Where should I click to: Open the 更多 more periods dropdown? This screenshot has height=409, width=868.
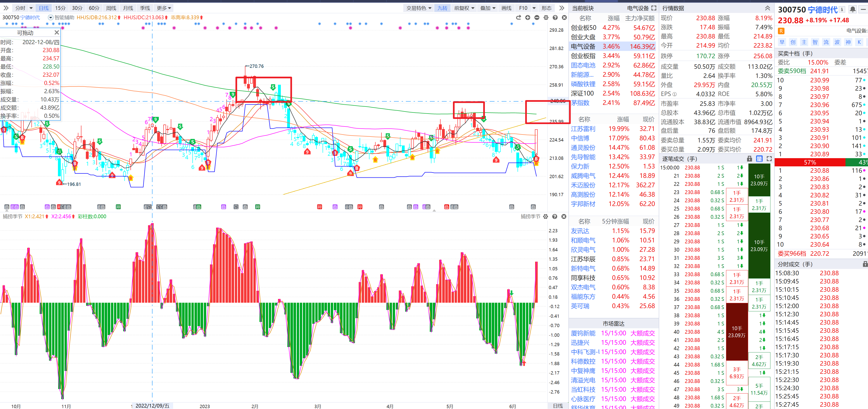coord(164,8)
